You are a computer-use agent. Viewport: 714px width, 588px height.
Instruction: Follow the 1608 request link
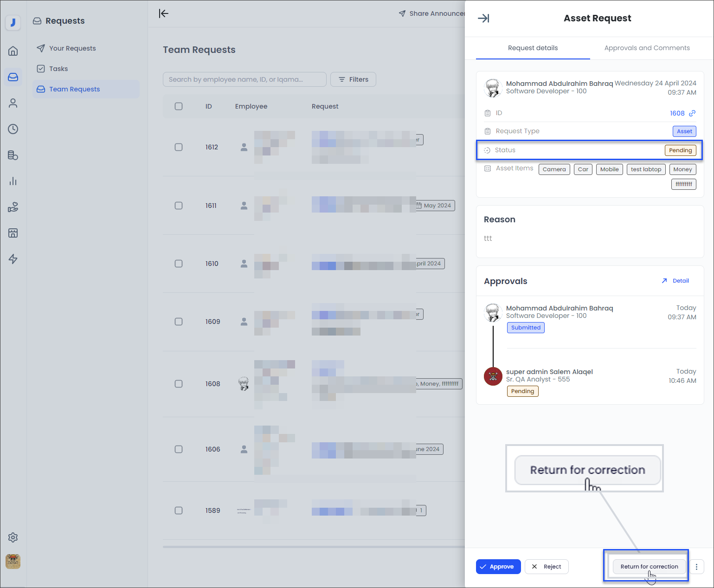tap(677, 113)
